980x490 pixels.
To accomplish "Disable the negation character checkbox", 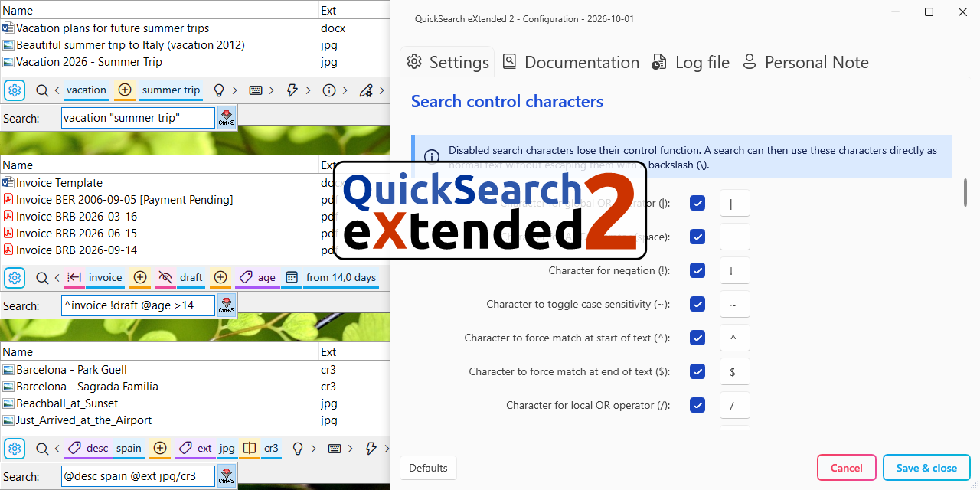I will tap(697, 271).
